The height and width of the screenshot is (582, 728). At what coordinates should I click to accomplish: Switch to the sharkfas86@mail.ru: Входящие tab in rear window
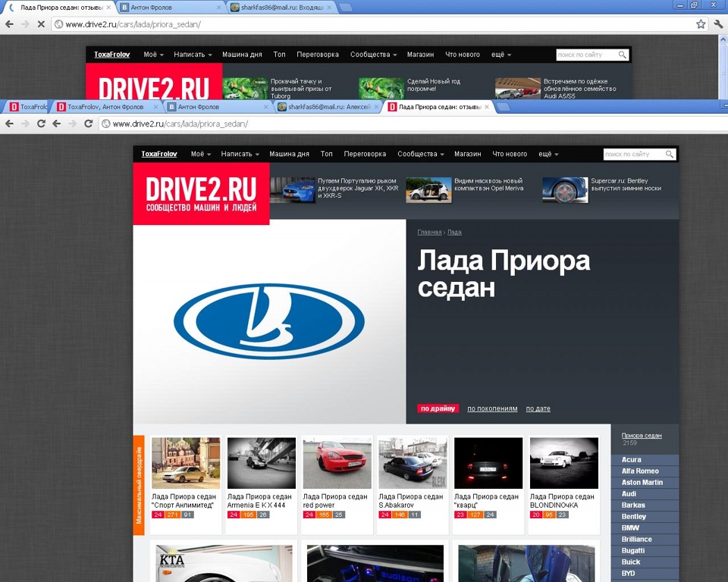(282, 8)
